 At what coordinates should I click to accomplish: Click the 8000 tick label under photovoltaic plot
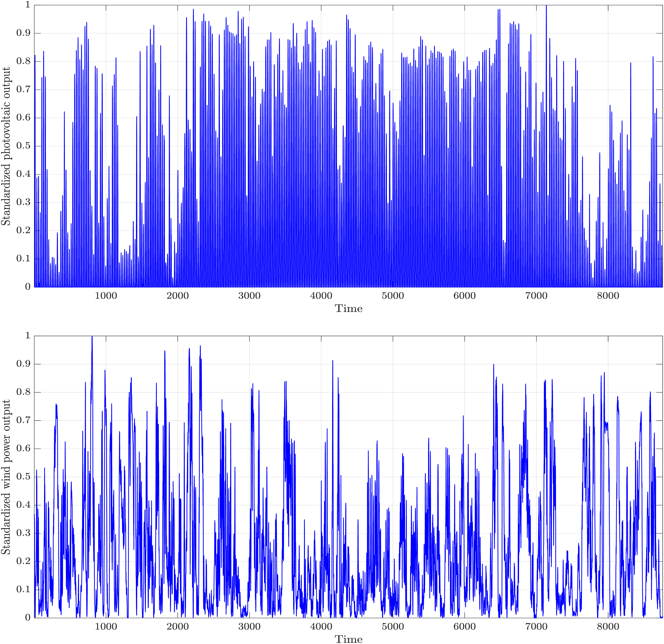[x=608, y=296]
